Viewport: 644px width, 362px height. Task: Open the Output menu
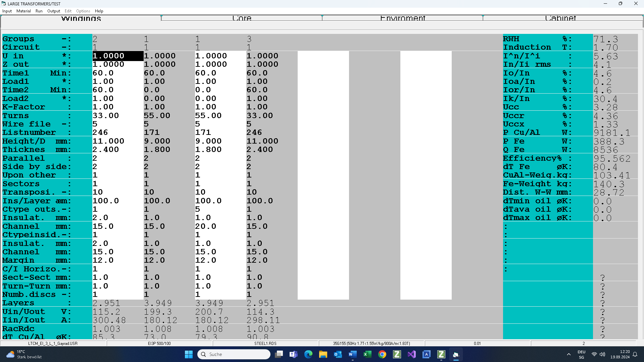(x=54, y=11)
